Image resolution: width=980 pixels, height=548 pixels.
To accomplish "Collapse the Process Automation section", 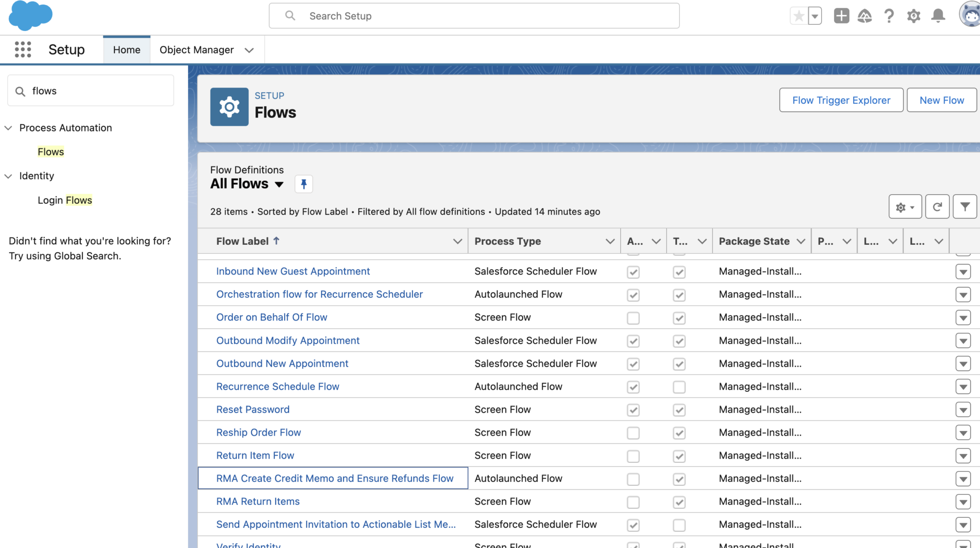I will tap(8, 128).
